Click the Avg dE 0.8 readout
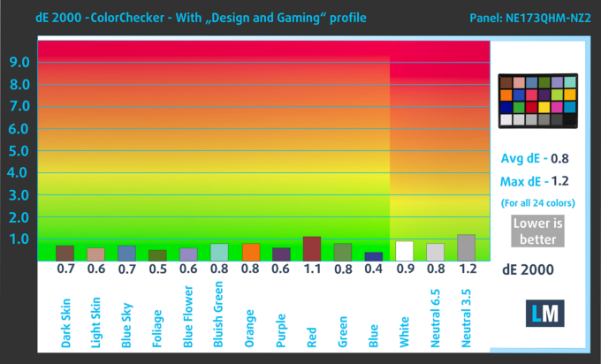Viewport: 601px width, 364px height. coord(535,158)
